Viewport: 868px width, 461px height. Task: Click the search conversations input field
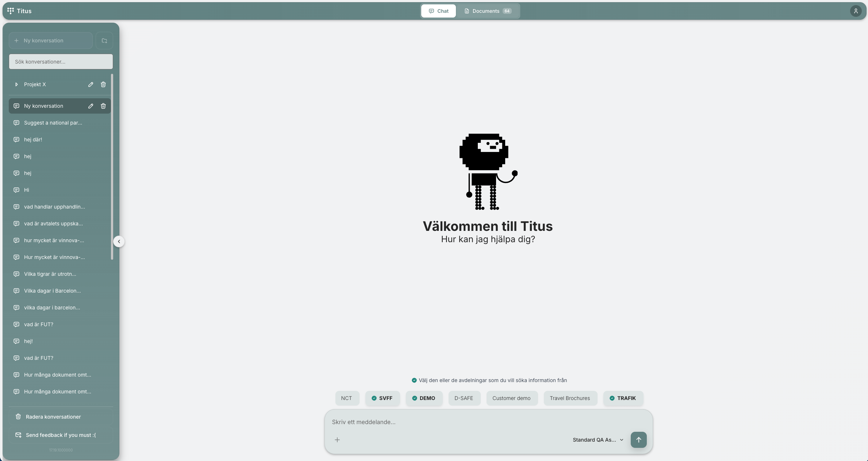tap(61, 61)
